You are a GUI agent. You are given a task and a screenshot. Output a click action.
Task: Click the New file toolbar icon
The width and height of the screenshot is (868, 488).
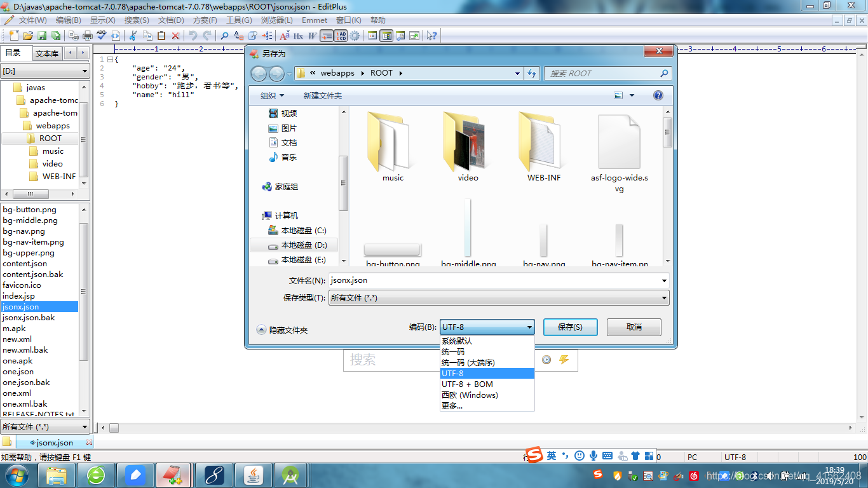pos(15,36)
